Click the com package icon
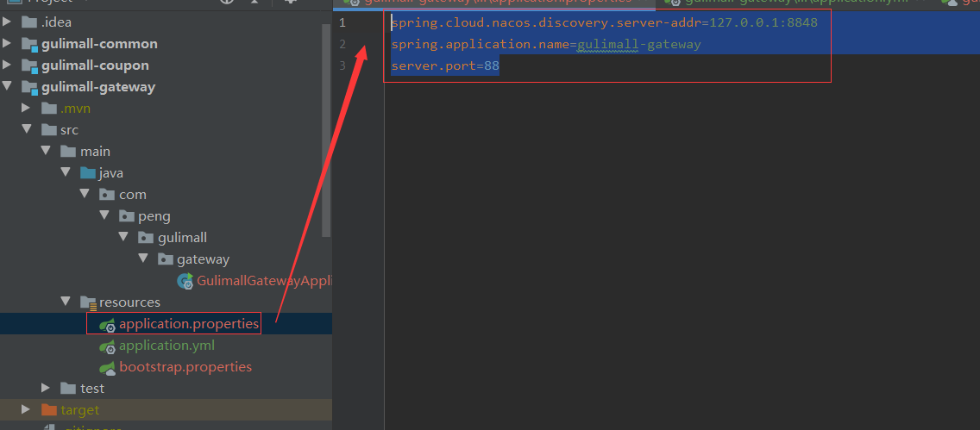The width and height of the screenshot is (980, 430). (108, 194)
